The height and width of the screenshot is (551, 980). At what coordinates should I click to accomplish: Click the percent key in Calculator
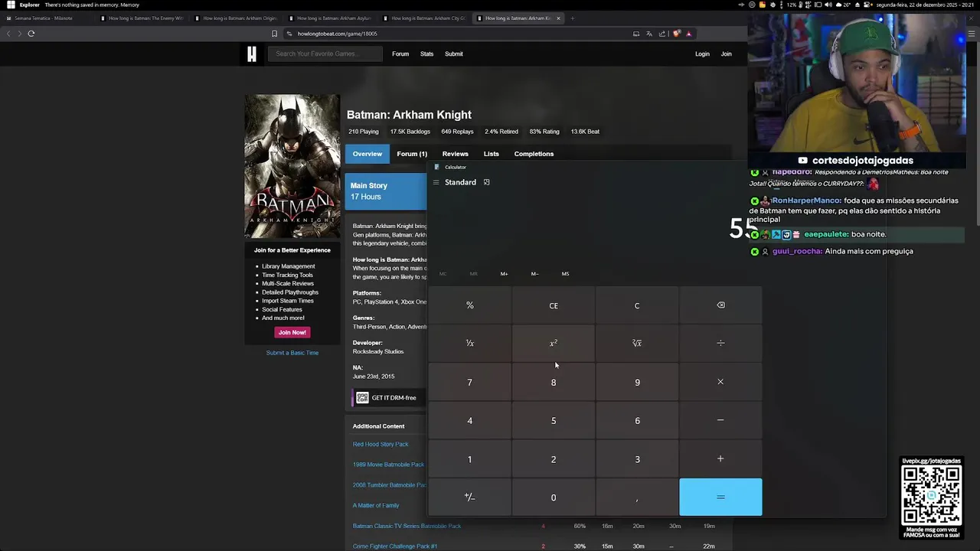[470, 305]
